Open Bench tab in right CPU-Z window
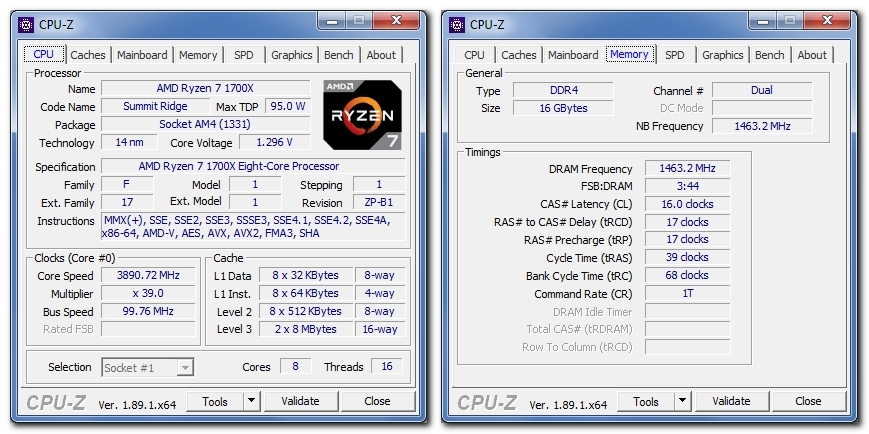The height and width of the screenshot is (434, 869). [770, 55]
